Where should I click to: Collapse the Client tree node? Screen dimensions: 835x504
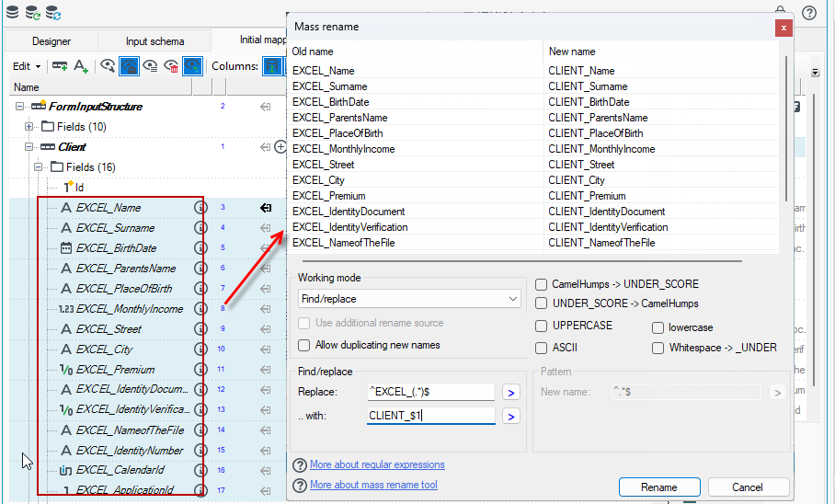coord(29,146)
